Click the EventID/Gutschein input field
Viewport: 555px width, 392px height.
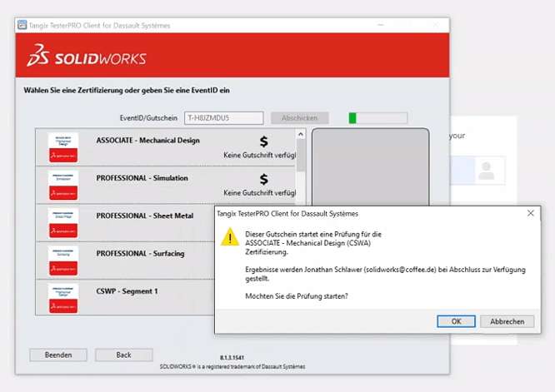point(223,118)
